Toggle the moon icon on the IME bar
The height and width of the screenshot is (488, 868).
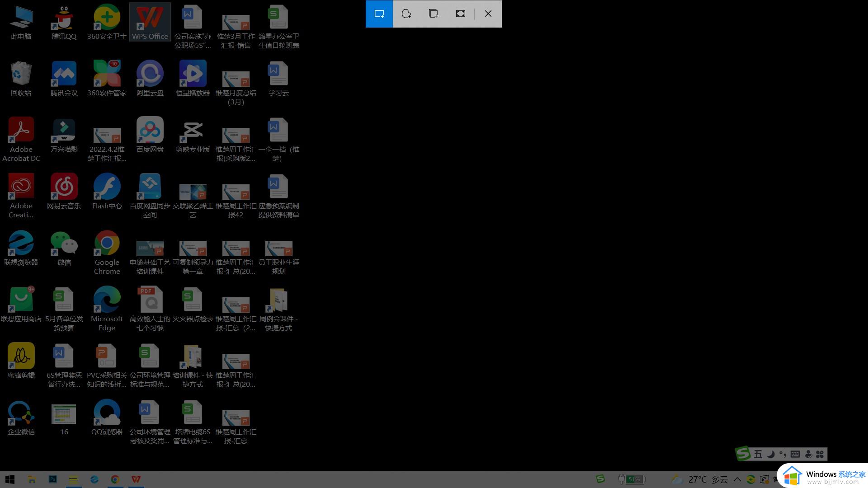tap(771, 454)
